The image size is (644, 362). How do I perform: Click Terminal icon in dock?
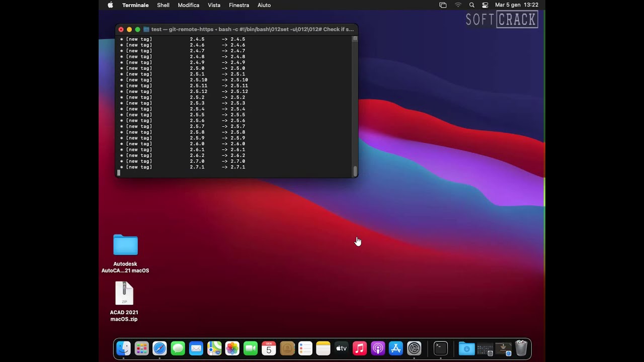pyautogui.click(x=441, y=348)
